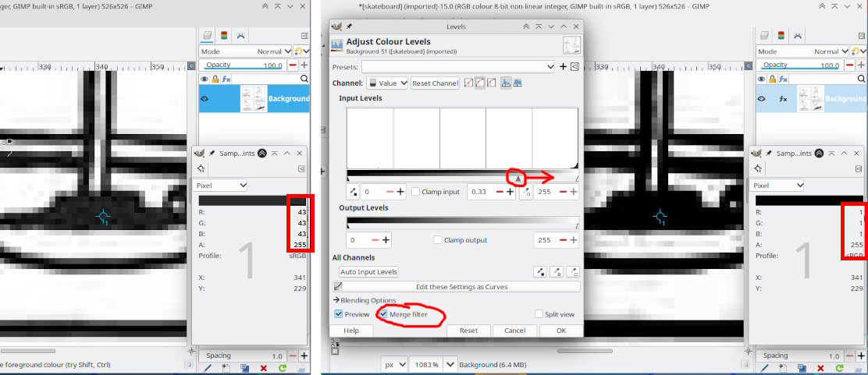The width and height of the screenshot is (868, 375).
Task: Pick black point for all channels
Action: tap(539, 272)
